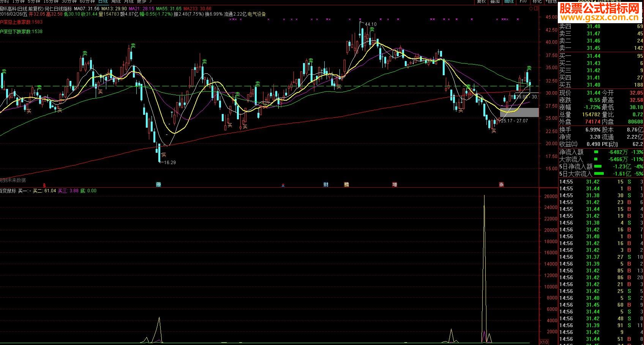
Task: Click the 44.10 peak price label
Action: (x=371, y=24)
